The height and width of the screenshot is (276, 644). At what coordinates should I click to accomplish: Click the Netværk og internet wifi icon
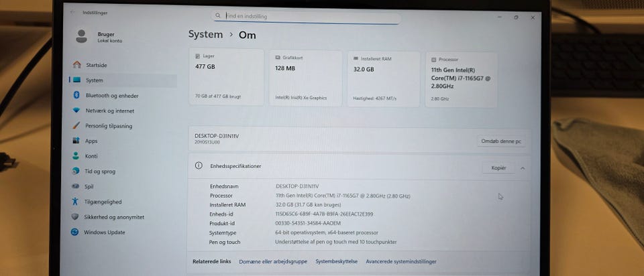(x=76, y=111)
